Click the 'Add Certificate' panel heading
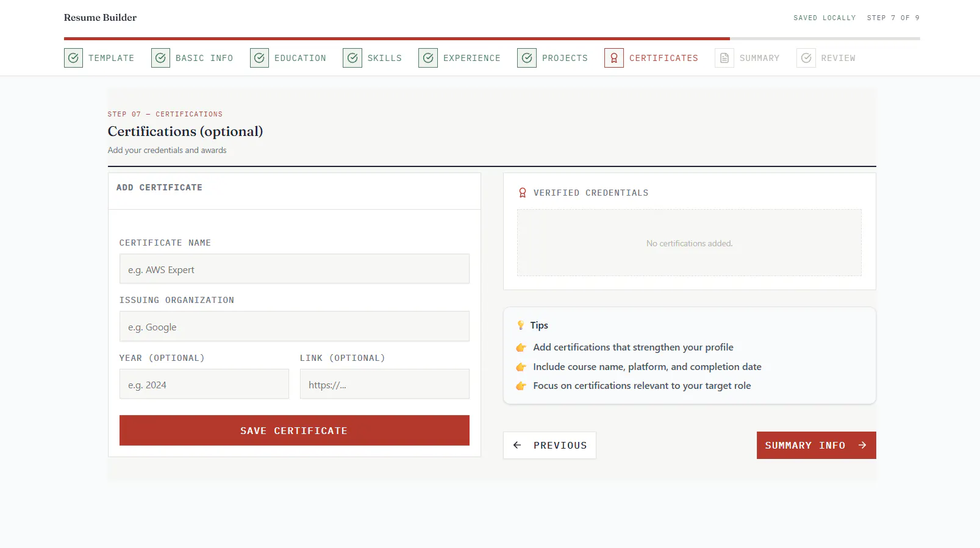The height and width of the screenshot is (548, 980). [x=159, y=188]
